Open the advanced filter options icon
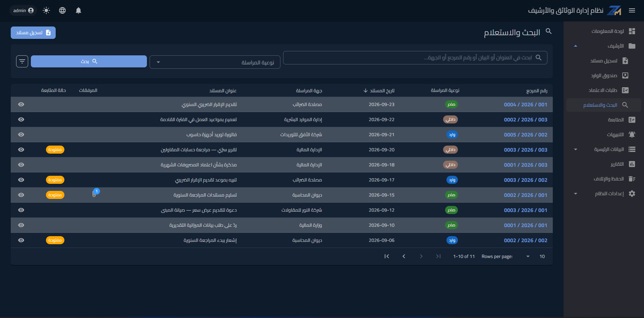This screenshot has width=644, height=318. (22, 61)
